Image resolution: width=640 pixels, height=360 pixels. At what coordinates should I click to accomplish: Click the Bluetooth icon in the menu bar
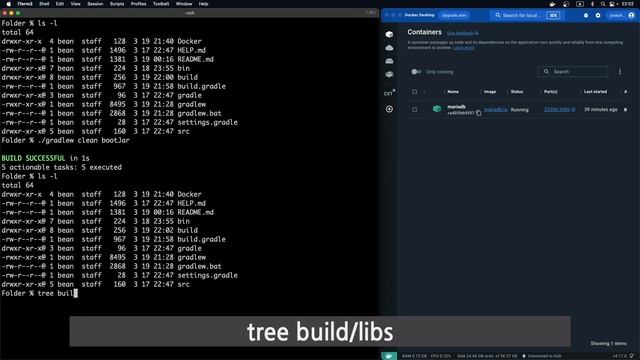pyautogui.click(x=592, y=4)
